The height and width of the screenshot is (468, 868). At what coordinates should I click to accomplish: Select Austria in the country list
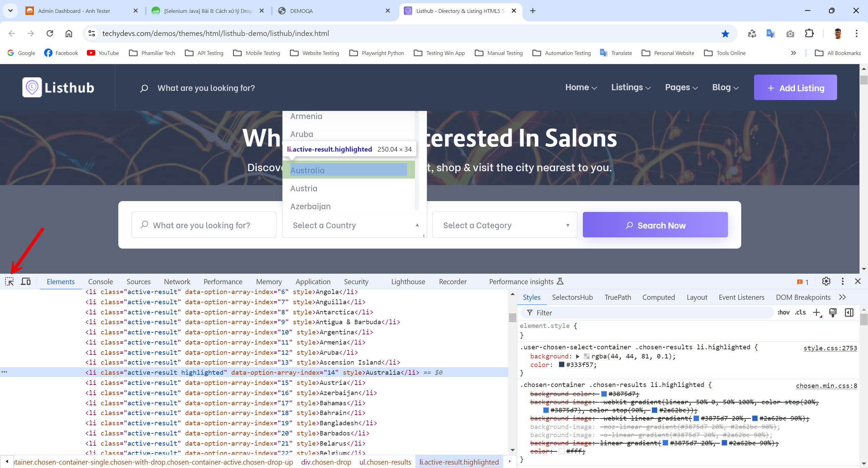click(349, 189)
